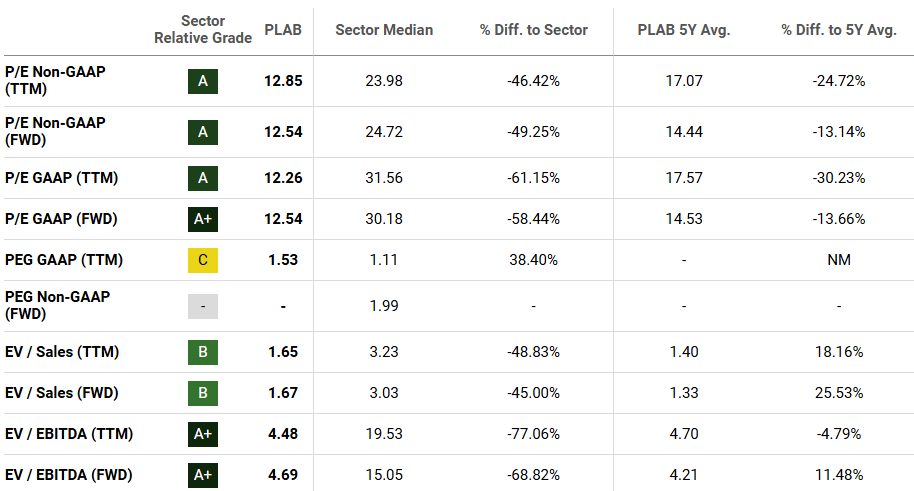914x491 pixels.
Task: Click the PLAB 5Y Avg. column header
Action: point(683,30)
